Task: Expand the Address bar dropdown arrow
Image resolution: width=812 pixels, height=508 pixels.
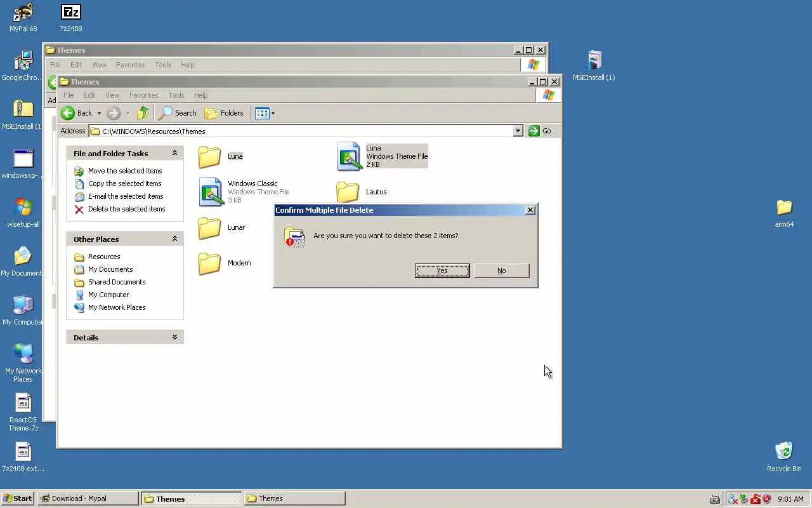Action: 518,131
